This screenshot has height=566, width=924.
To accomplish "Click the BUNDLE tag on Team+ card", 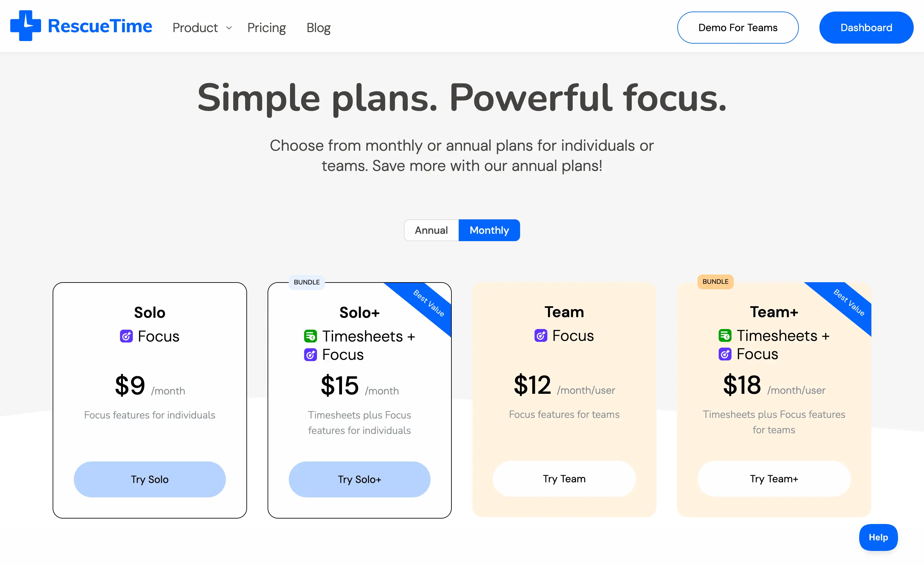I will (x=715, y=282).
